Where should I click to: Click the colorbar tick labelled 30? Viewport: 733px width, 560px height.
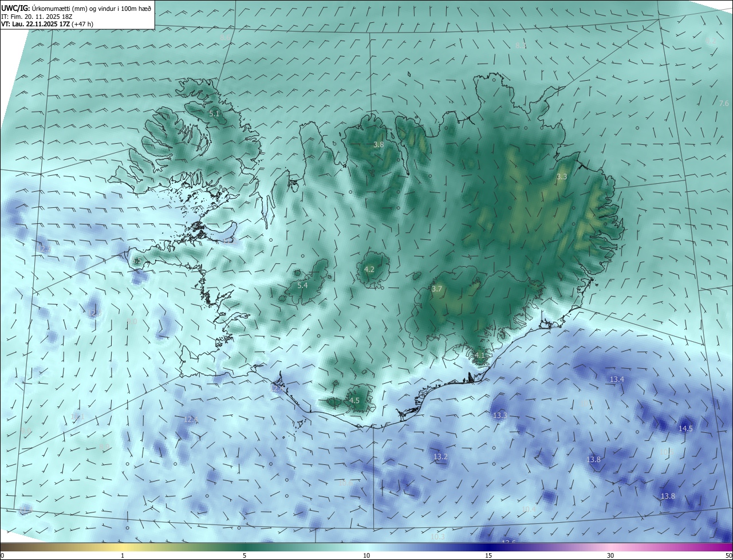pos(610,555)
